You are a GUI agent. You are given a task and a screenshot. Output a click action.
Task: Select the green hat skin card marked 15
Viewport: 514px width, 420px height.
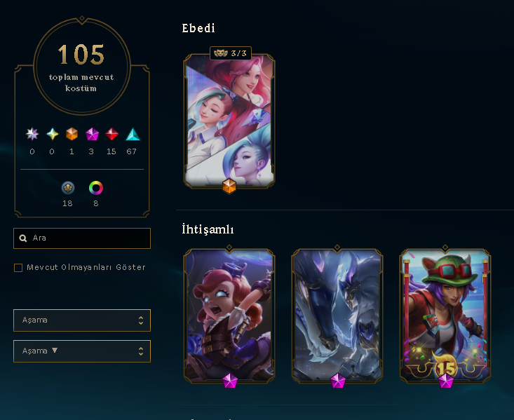[445, 316]
